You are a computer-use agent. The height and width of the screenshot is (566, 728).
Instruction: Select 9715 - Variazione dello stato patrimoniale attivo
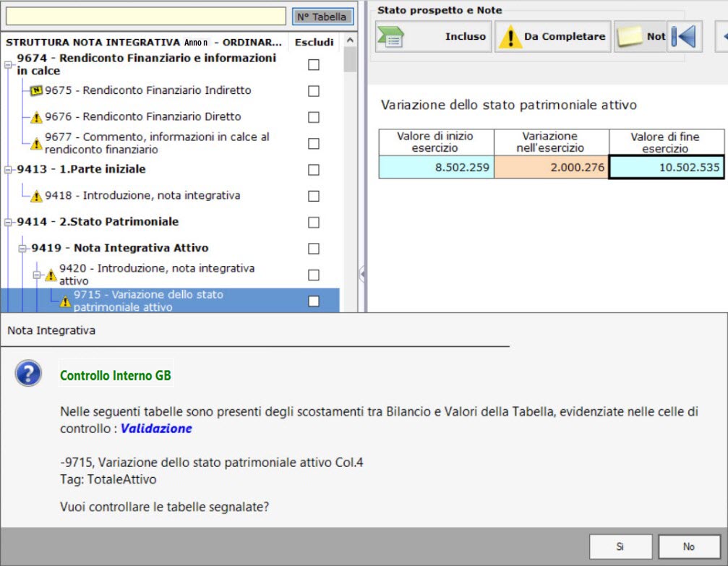coord(148,301)
